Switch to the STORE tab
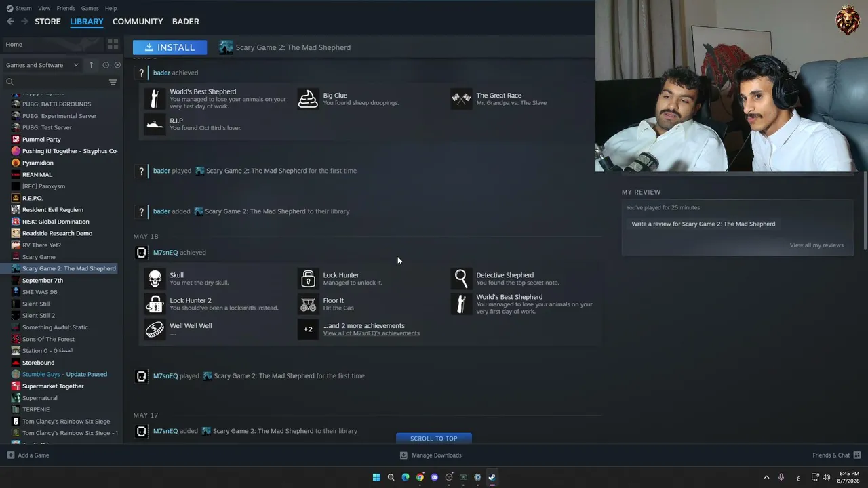The image size is (868, 488). click(x=47, y=22)
